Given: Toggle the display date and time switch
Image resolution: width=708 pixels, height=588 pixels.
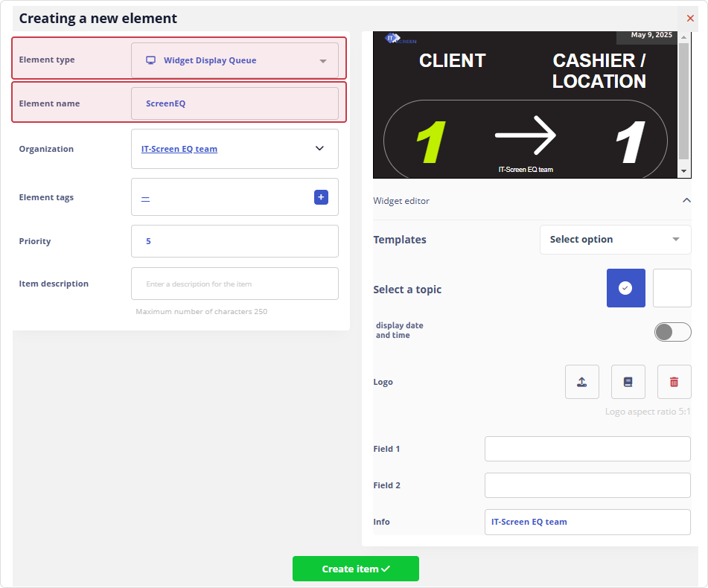Looking at the screenshot, I should (x=672, y=332).
